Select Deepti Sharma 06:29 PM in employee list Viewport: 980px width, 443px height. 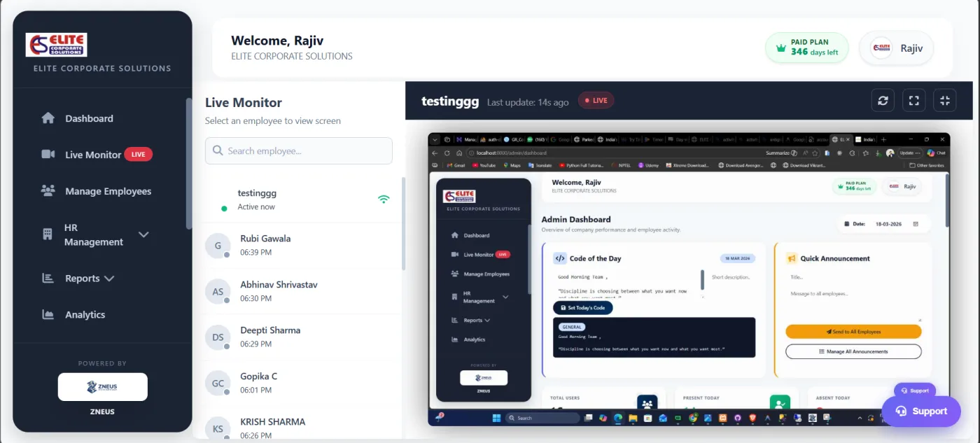(x=302, y=337)
